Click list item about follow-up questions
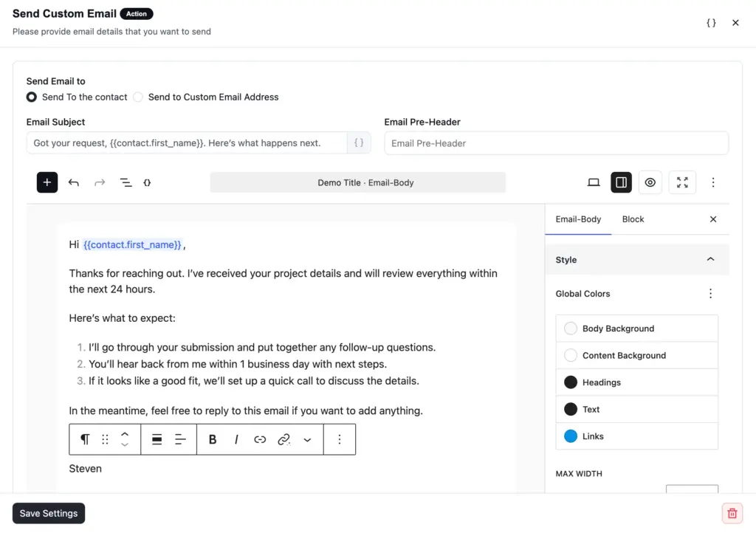This screenshot has height=533, width=756. coord(262,348)
